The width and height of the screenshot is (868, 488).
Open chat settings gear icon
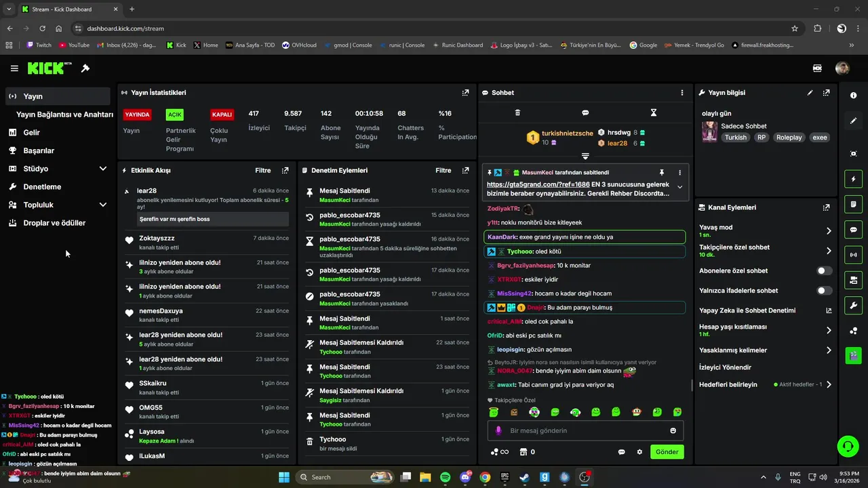point(639,452)
